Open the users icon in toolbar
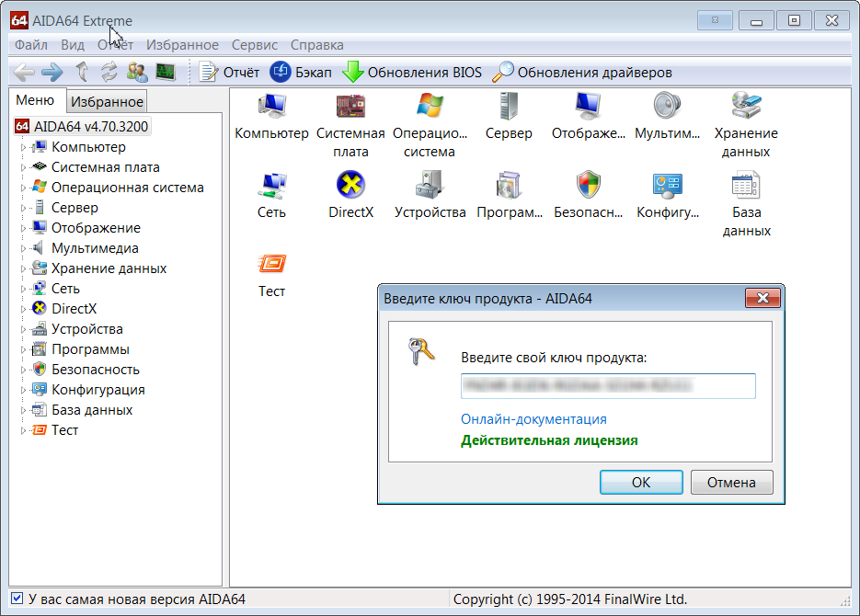The width and height of the screenshot is (860, 616). point(137,73)
